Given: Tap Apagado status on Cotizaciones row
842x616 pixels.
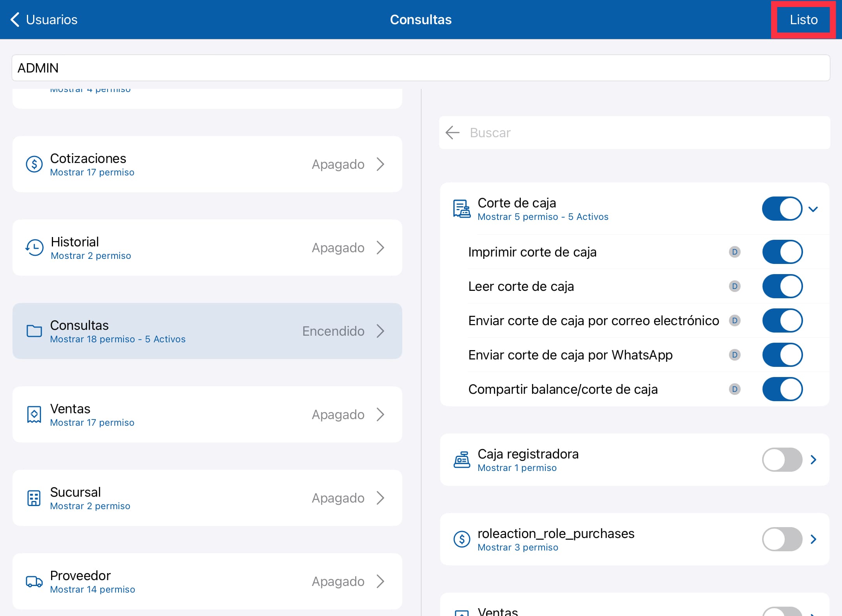Looking at the screenshot, I should [x=338, y=164].
